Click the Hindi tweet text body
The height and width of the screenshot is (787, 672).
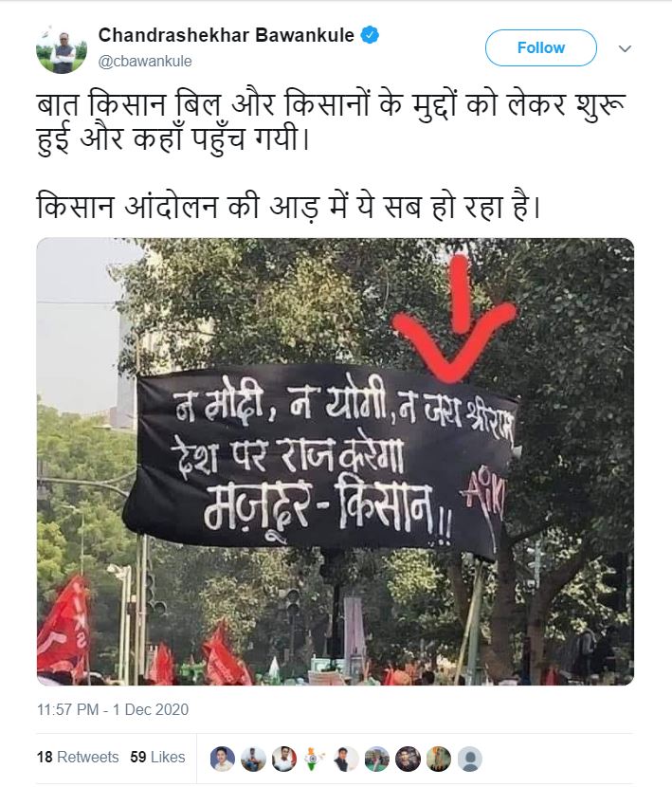click(x=333, y=156)
